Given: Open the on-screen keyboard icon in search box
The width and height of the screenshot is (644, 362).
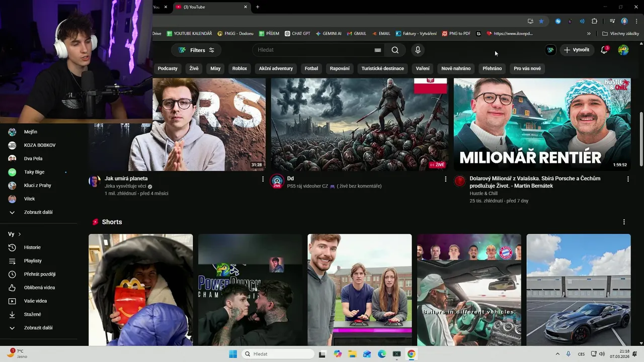Looking at the screenshot, I should point(378,50).
